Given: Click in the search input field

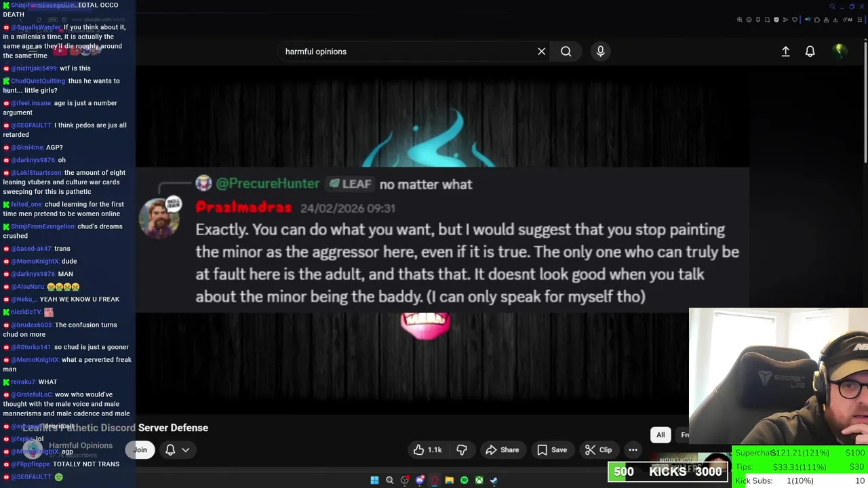Looking at the screenshot, I should (407, 52).
